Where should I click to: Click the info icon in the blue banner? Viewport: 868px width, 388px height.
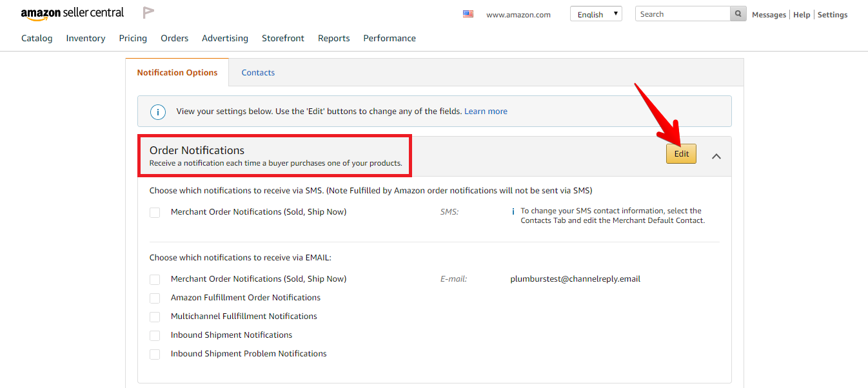[158, 112]
